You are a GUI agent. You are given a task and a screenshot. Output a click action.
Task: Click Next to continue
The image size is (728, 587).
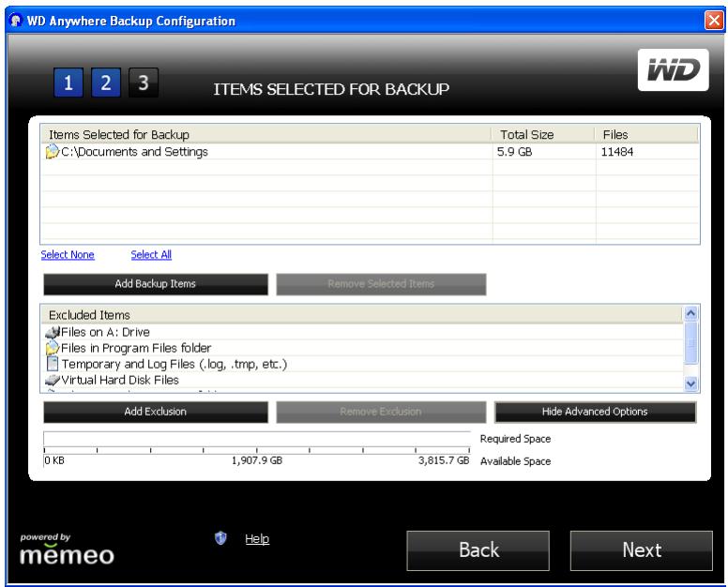point(642,550)
